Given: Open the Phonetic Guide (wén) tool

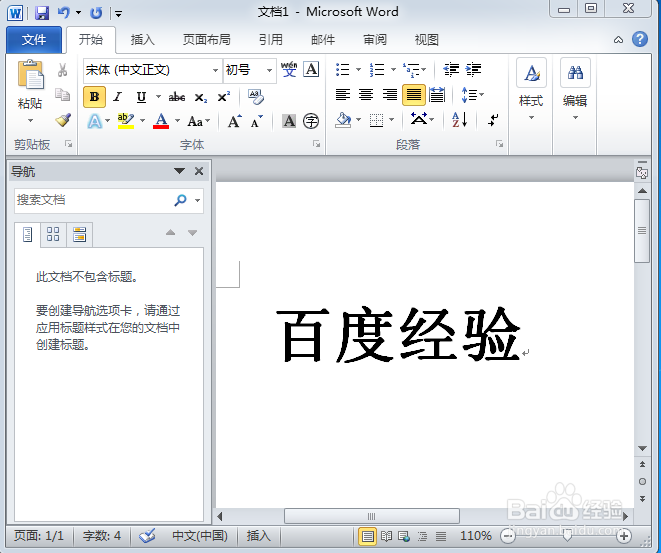Looking at the screenshot, I should (x=289, y=70).
